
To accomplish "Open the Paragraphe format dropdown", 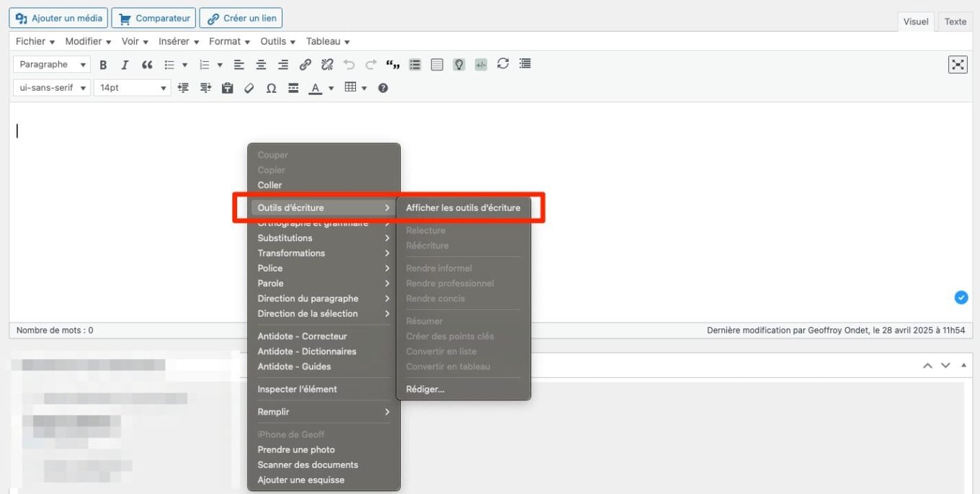I will click(52, 65).
